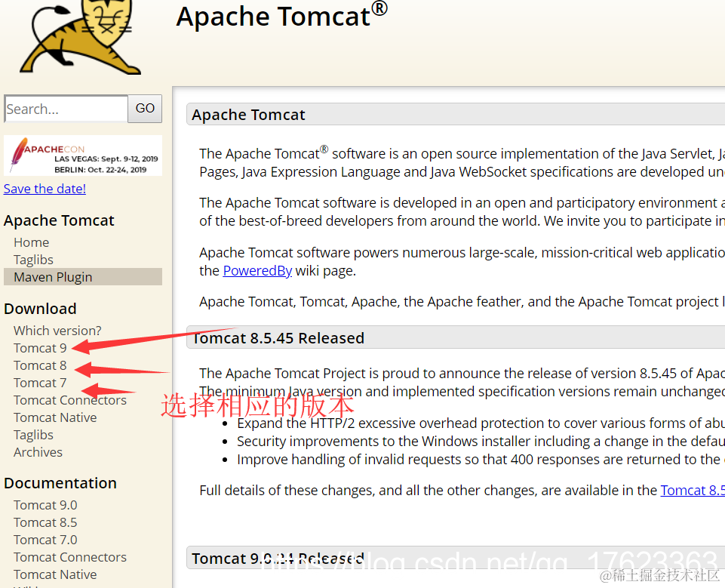This screenshot has width=725, height=588.
Task: Choose Tomcat 8 in the Download section
Action: point(40,365)
